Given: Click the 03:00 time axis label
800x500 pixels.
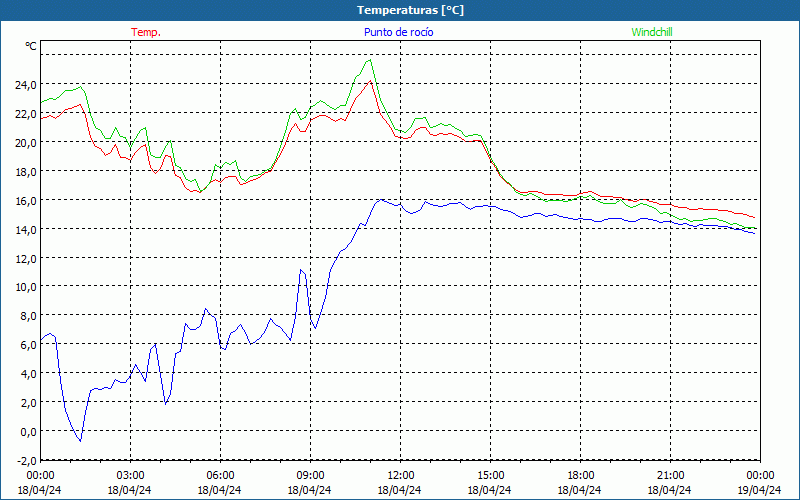Looking at the screenshot, I should [130, 476].
